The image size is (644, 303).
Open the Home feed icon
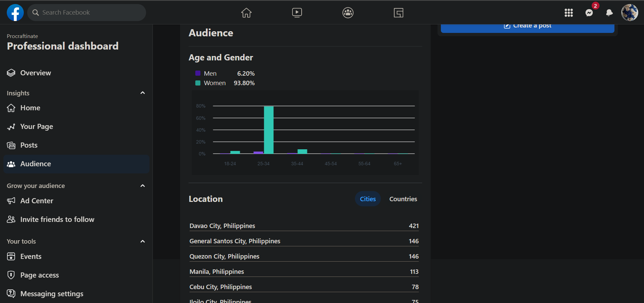[246, 13]
